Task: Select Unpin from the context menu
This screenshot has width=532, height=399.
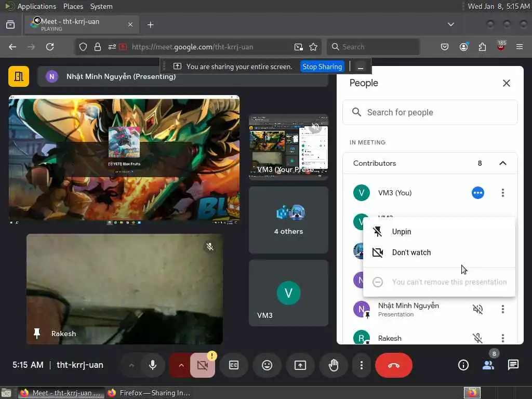Action: [439, 232]
